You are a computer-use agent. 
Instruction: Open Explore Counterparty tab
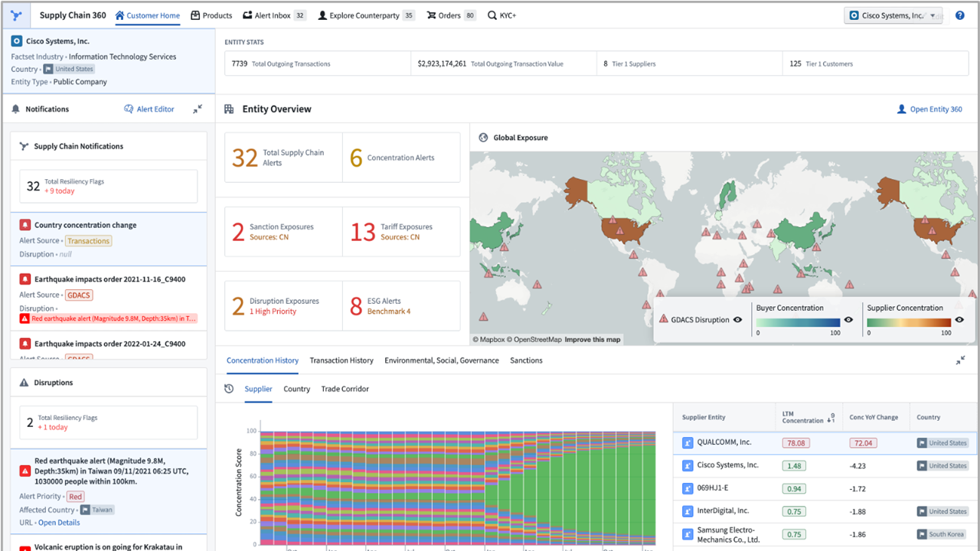click(x=366, y=15)
